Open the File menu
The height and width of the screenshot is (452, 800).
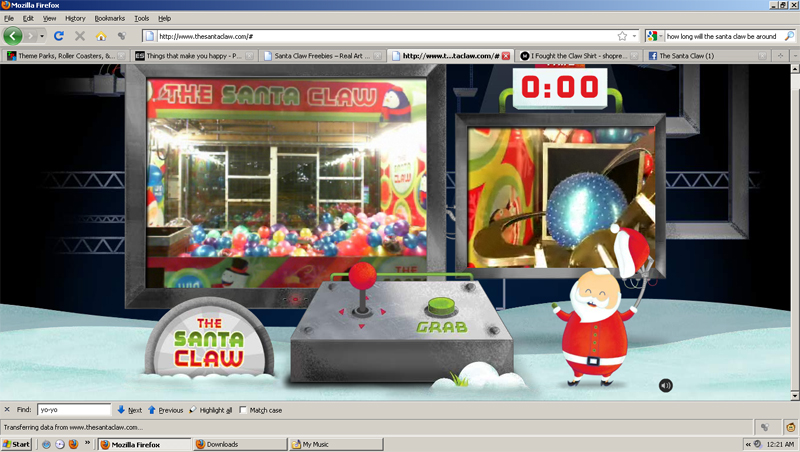pyautogui.click(x=9, y=18)
